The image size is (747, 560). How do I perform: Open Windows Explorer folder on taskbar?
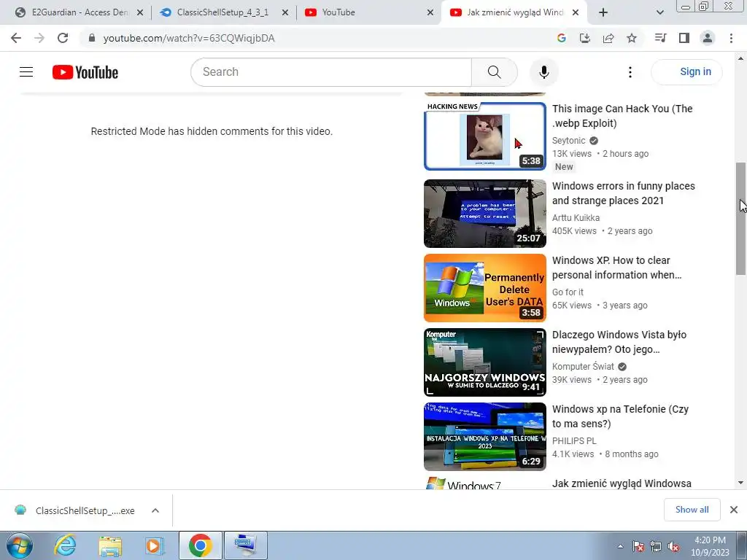[x=110, y=545]
